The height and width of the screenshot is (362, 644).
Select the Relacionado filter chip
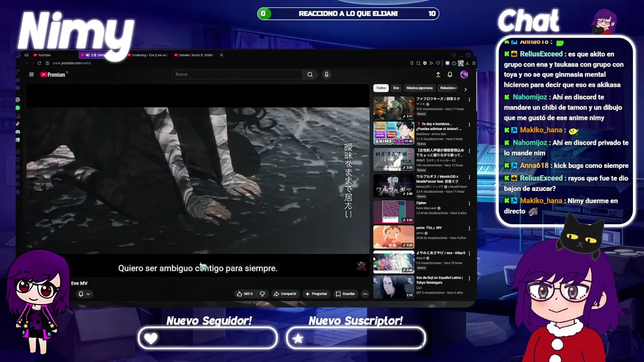click(449, 88)
